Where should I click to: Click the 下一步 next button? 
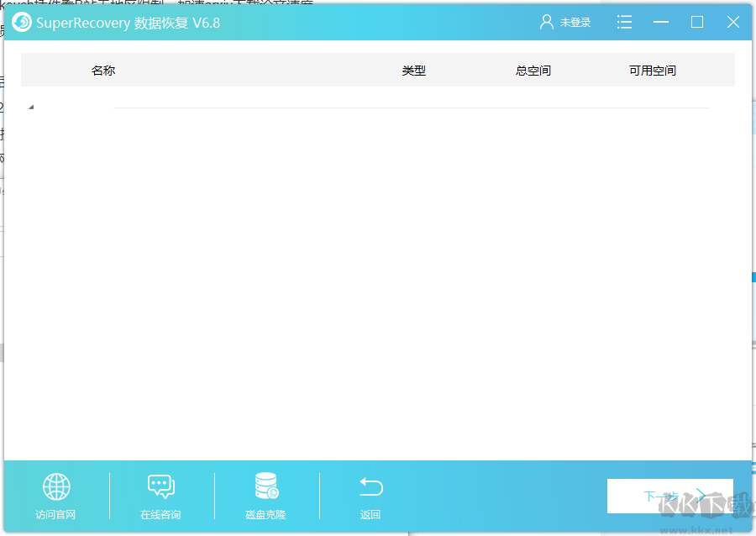point(669,496)
